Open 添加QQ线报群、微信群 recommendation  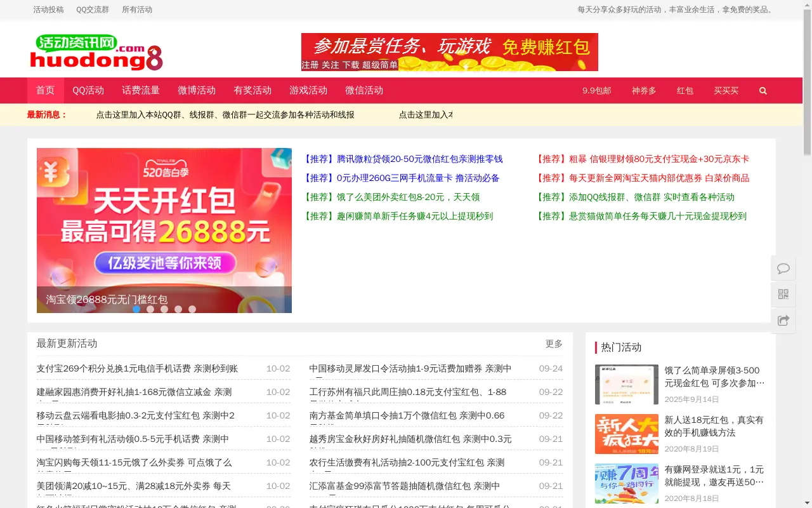(x=634, y=197)
